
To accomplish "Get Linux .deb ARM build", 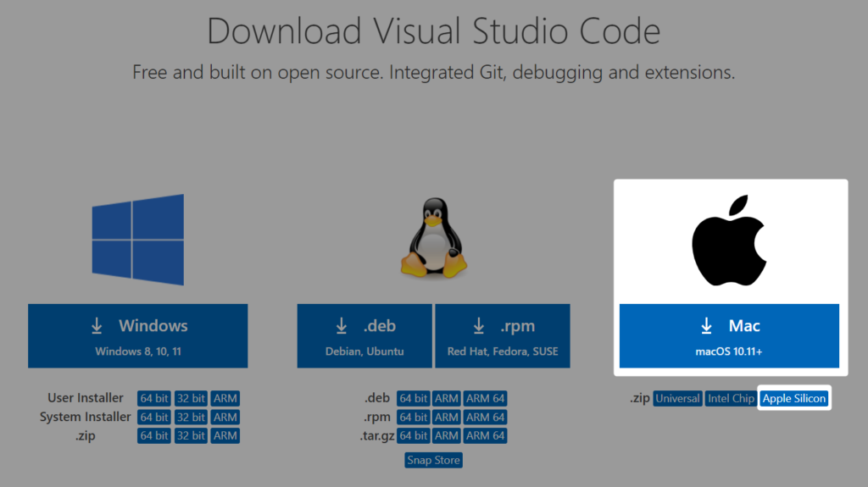I will pyautogui.click(x=446, y=398).
